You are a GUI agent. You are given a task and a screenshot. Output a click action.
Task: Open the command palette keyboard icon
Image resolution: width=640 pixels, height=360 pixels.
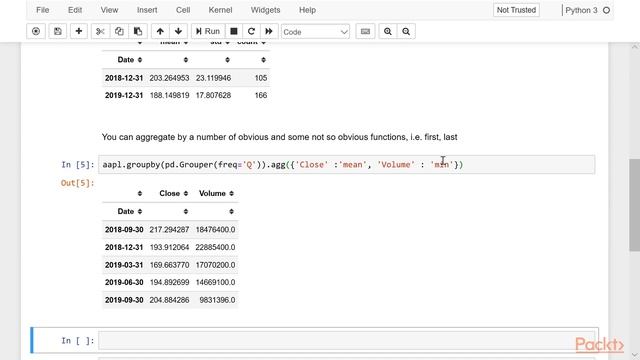pos(365,31)
